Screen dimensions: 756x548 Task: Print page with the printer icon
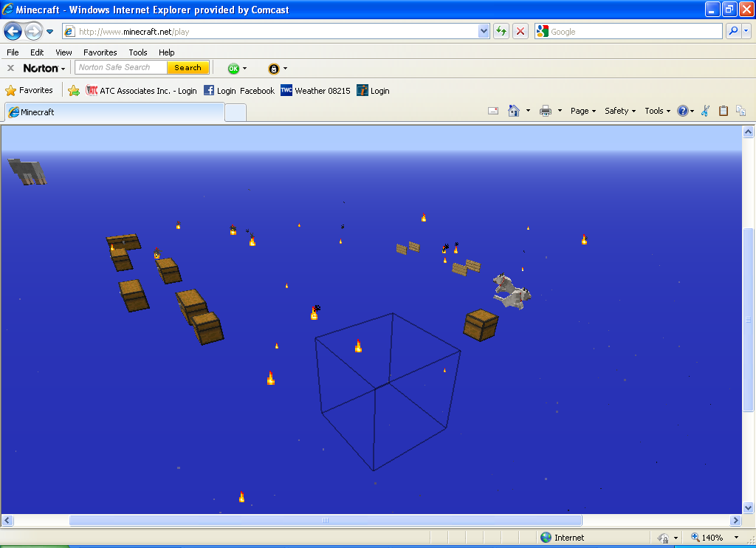tap(546, 111)
